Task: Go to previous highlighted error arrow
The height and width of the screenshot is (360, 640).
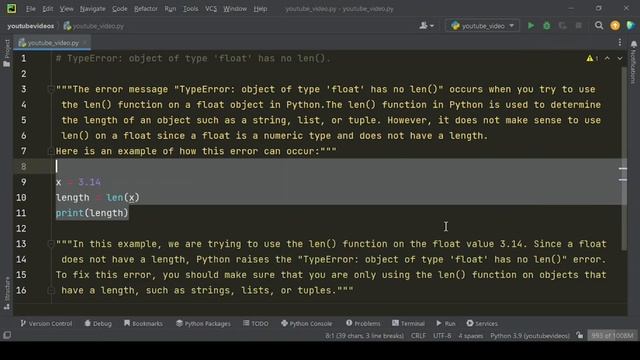Action: [x=607, y=58]
